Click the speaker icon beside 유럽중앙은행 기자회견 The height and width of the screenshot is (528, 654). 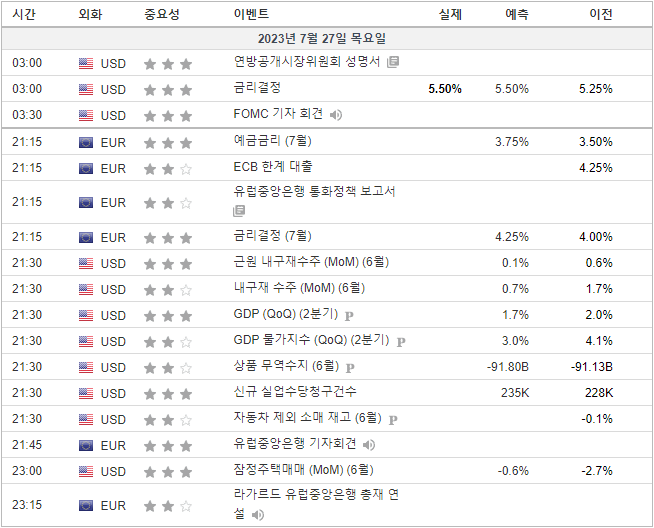click(369, 445)
